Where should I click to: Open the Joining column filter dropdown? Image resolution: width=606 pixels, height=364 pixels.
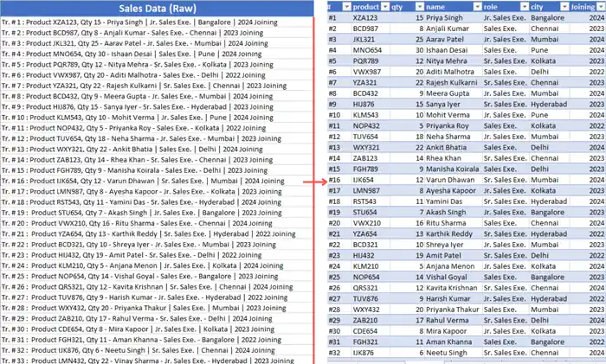(601, 7)
